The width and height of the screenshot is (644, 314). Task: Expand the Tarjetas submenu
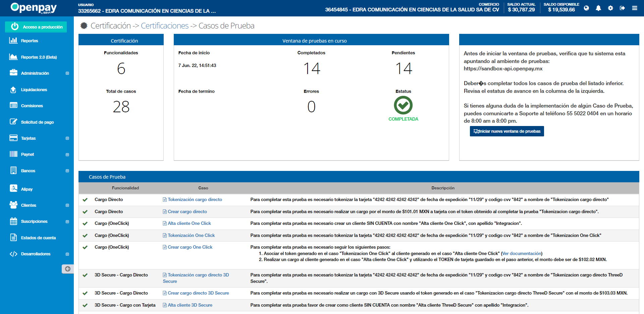pyautogui.click(x=67, y=138)
